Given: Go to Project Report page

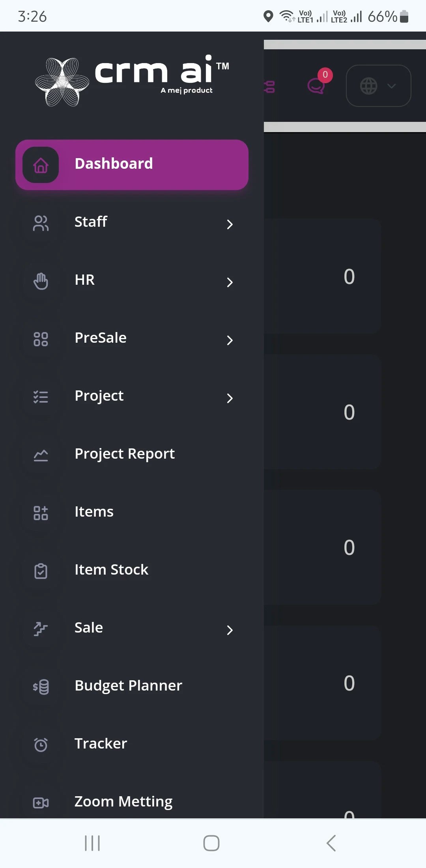Looking at the screenshot, I should click(124, 454).
